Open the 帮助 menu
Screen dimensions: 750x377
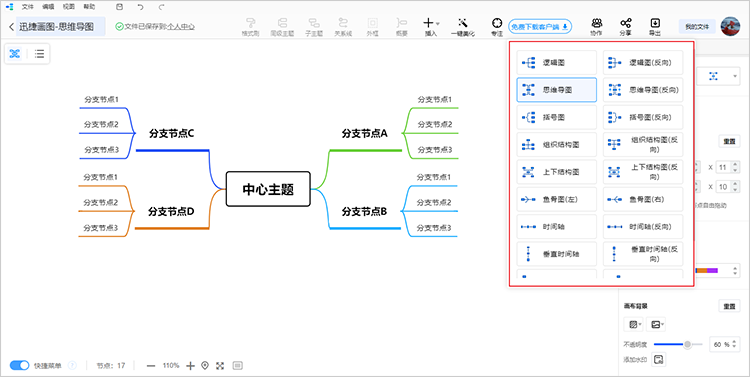tap(89, 7)
